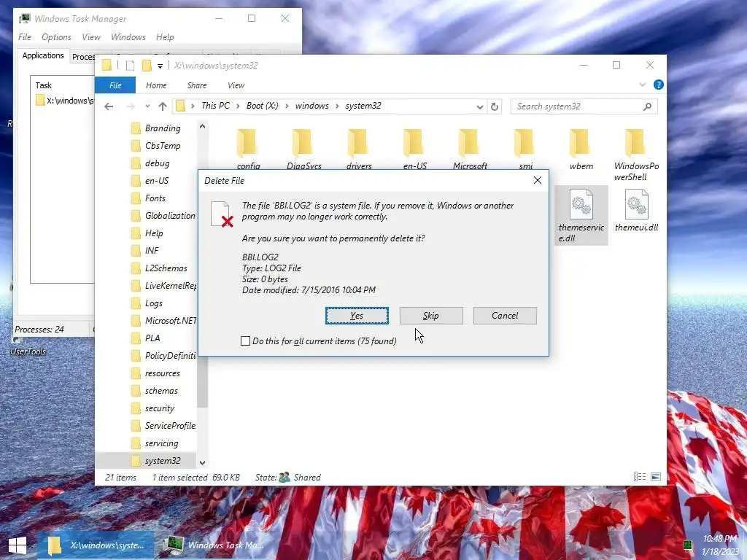The image size is (747, 560).
Task: Skip deleting BBI.LOG2
Action: coord(431,316)
